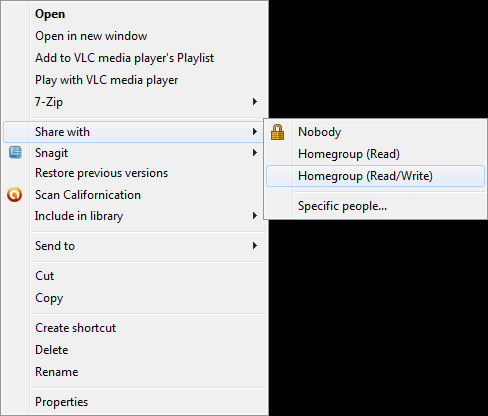
Task: Expand the Share with submenu arrow
Action: [x=255, y=132]
